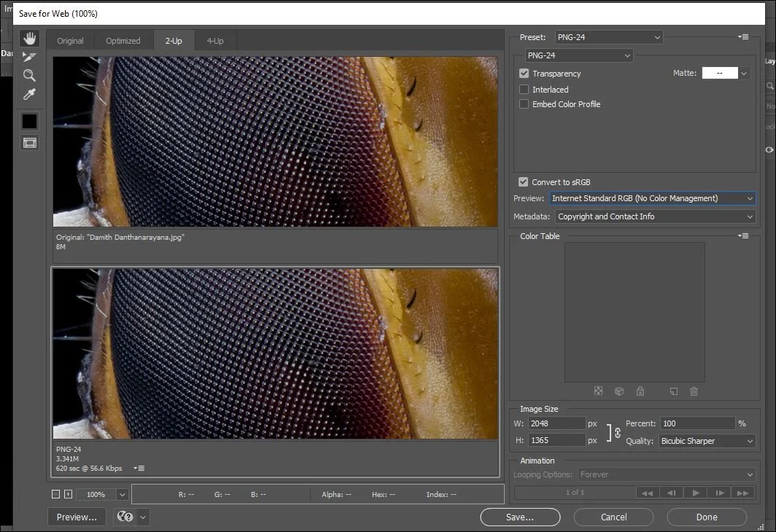Select the Eyedropper tool
Screen dimensions: 776x532
(29, 93)
